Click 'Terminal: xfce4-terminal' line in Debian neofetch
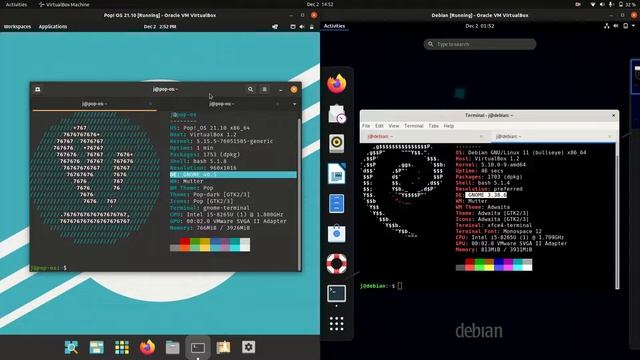The image size is (640, 360). pyautogui.click(x=494, y=225)
